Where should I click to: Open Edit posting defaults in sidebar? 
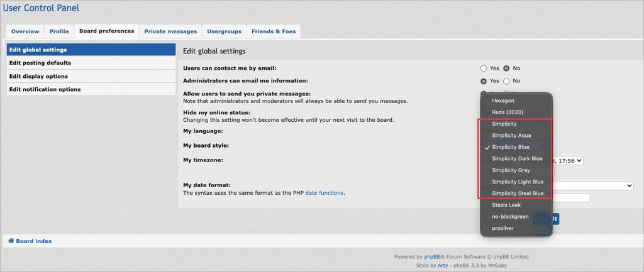pyautogui.click(x=40, y=63)
